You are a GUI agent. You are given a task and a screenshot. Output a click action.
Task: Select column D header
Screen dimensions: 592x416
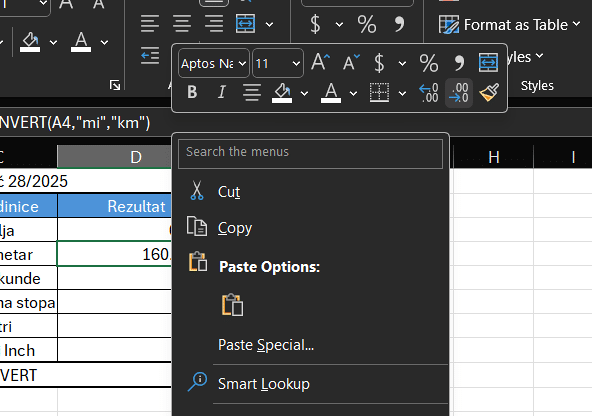pos(114,157)
